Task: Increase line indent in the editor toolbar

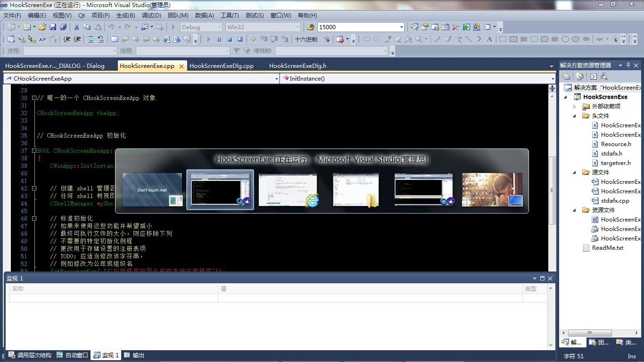Action: (x=77, y=40)
